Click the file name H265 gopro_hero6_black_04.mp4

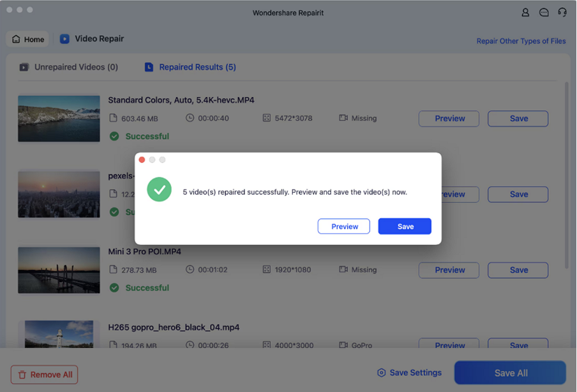click(174, 328)
